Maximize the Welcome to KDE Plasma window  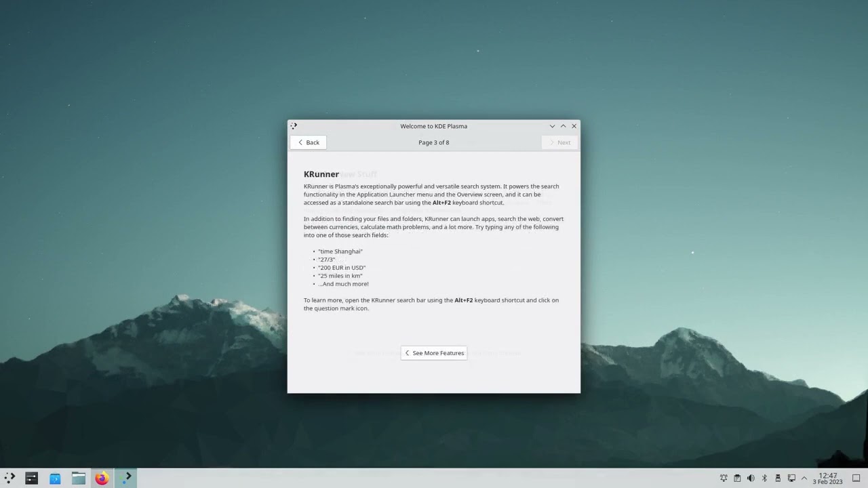point(563,126)
